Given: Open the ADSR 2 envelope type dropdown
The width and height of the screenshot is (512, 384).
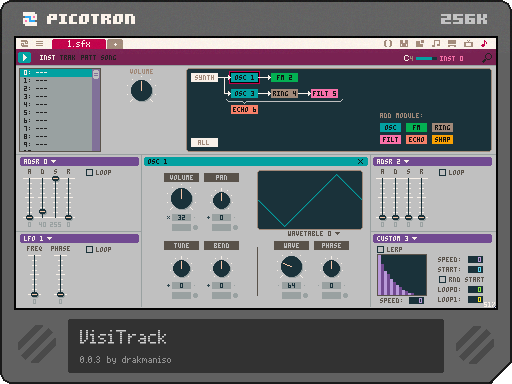Looking at the screenshot, I should point(406,161).
